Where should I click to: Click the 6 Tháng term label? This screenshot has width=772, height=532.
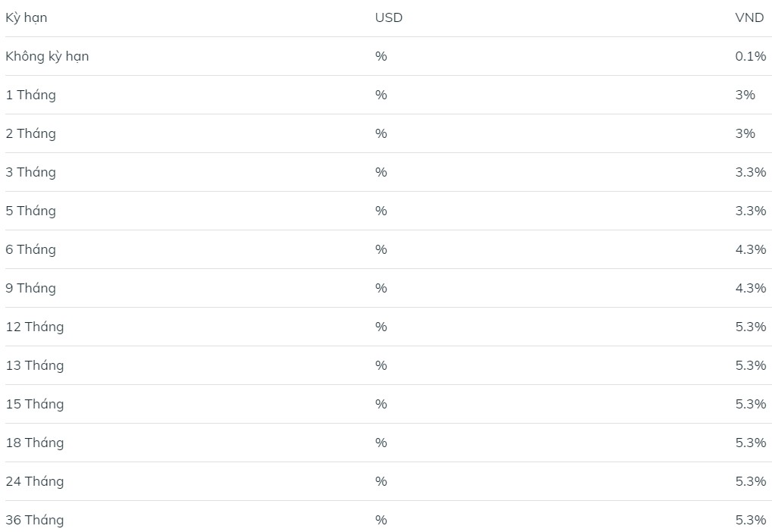pyautogui.click(x=30, y=249)
